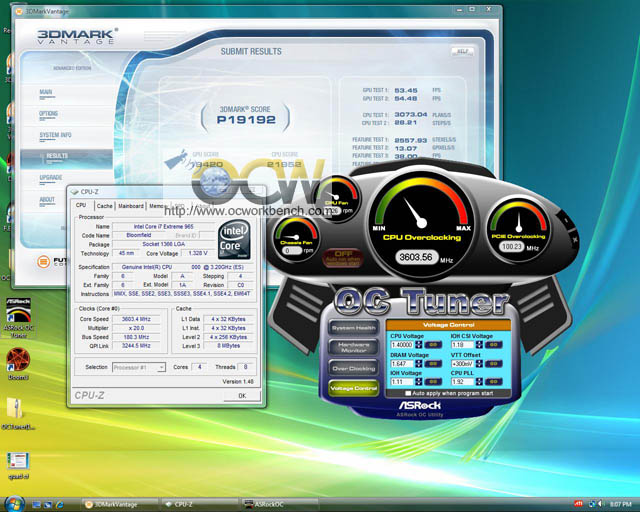Image resolution: width=640 pixels, height=512 pixels.
Task: Click the Intel Core logo in CPU-Z
Action: (234, 239)
